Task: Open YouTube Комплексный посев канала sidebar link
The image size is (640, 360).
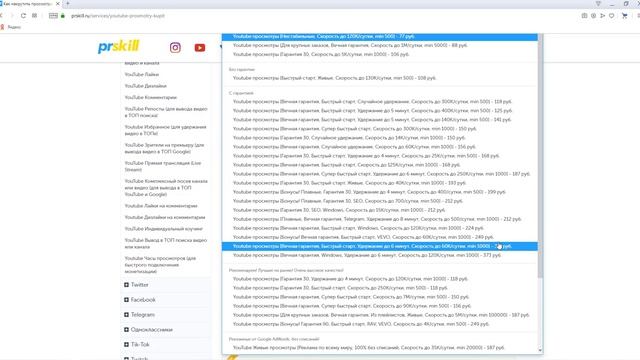Action: (166, 187)
